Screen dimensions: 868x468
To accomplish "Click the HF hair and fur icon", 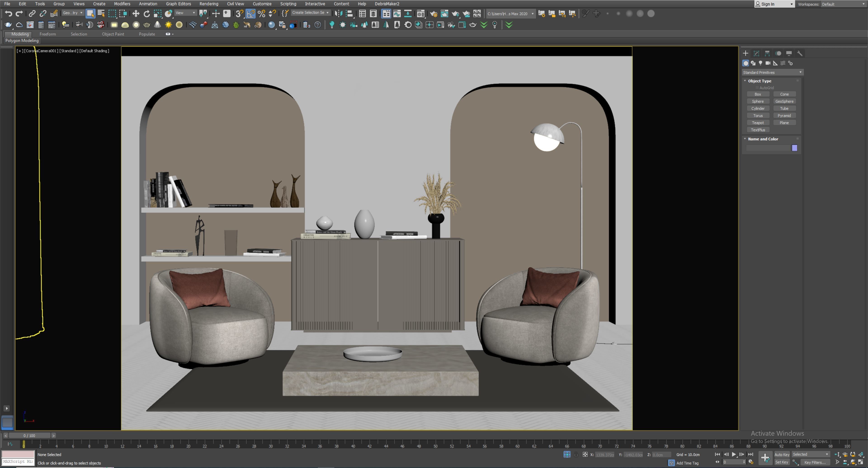I will point(247,25).
